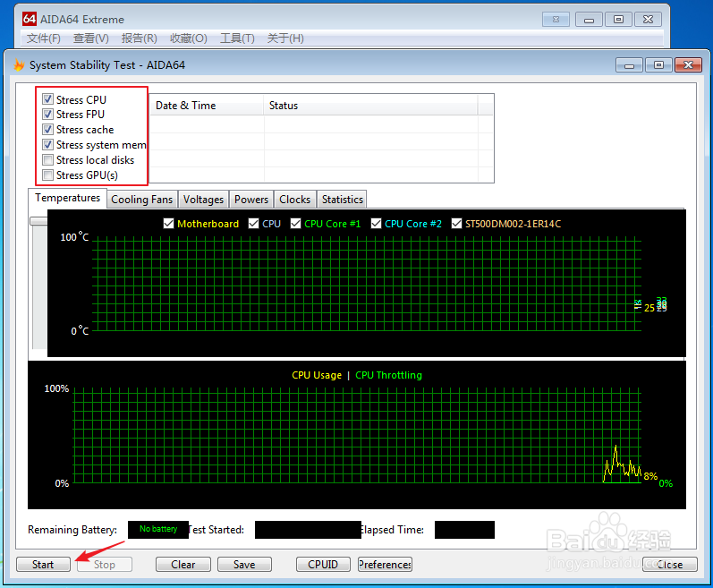The image size is (713, 588).
Task: Toggle CPU Core #1 temperature display
Action: click(295, 224)
